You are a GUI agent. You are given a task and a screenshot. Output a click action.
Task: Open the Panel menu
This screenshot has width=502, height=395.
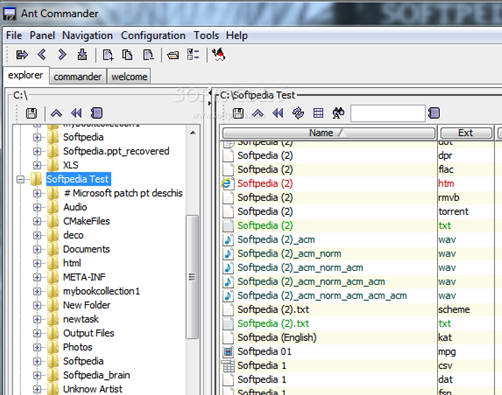click(x=42, y=35)
